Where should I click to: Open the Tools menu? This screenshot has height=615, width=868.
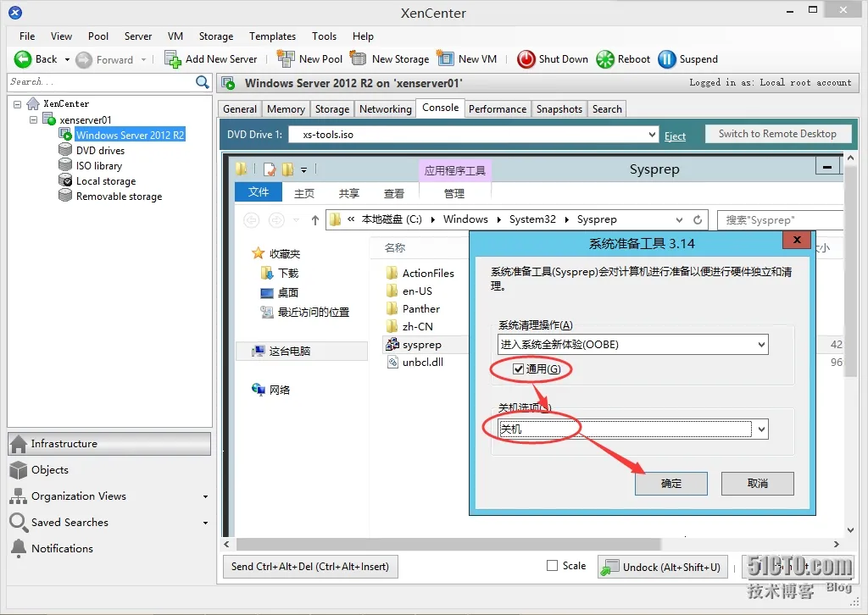324,36
